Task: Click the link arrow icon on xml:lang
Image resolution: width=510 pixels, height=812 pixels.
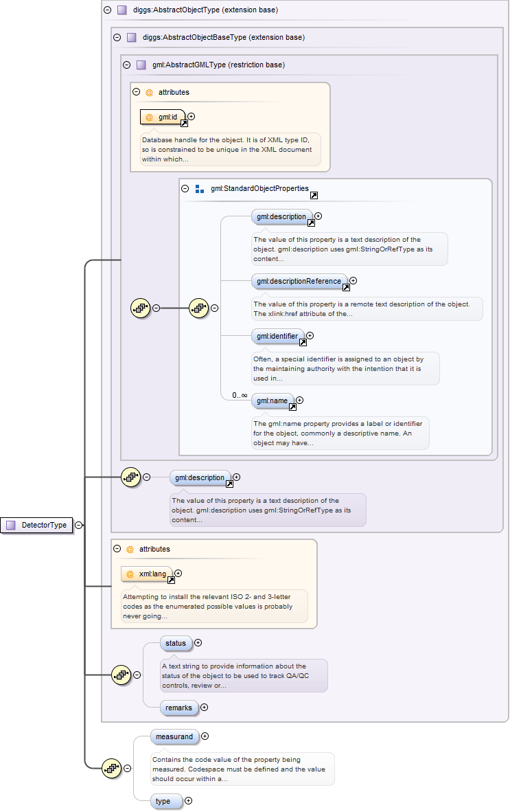Action: coord(172,580)
